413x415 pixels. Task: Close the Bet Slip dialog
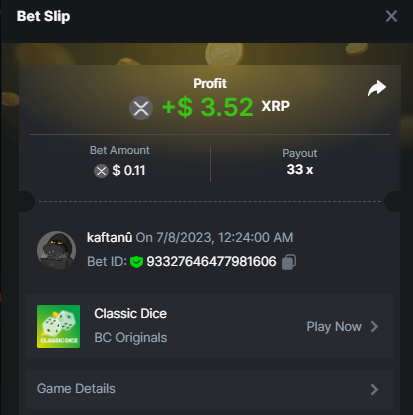(391, 16)
